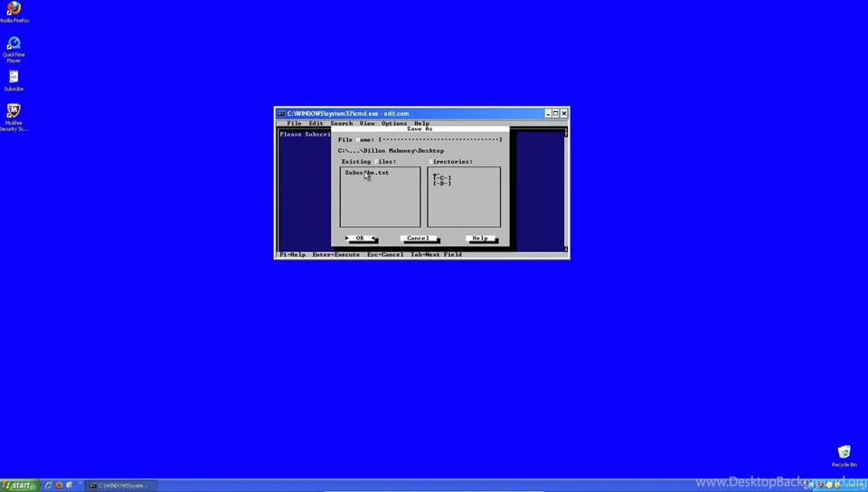Viewport: 868px width, 492px height.
Task: Choose the [-D-] drive in Directories list
Action: pyautogui.click(x=442, y=184)
